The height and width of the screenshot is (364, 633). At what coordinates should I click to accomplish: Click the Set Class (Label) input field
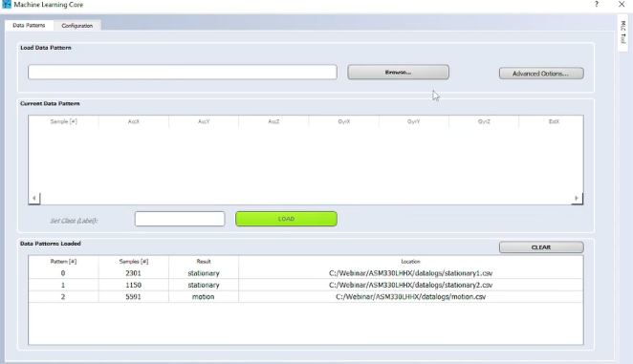point(180,219)
